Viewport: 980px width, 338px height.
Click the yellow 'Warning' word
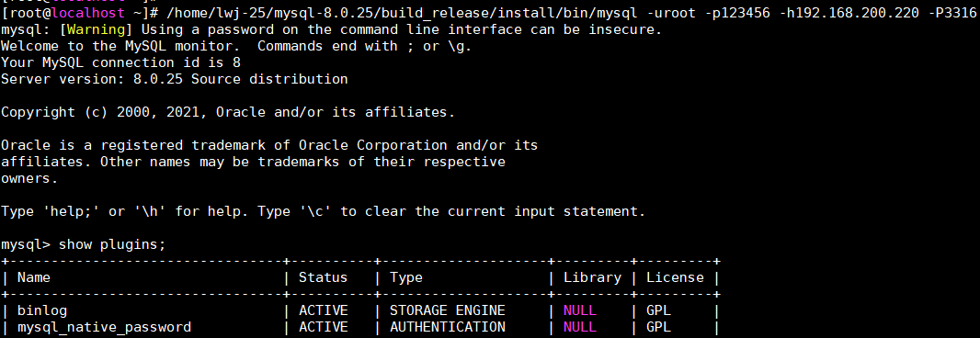point(98,29)
